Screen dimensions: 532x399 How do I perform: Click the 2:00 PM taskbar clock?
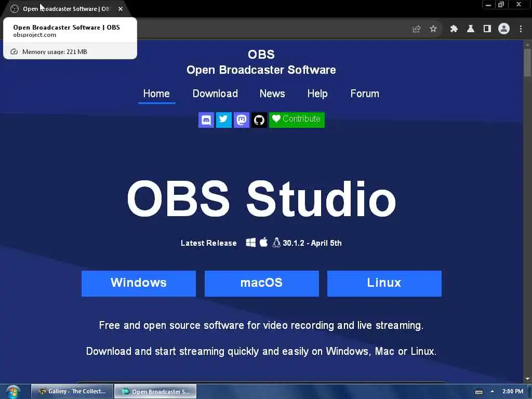(x=513, y=391)
